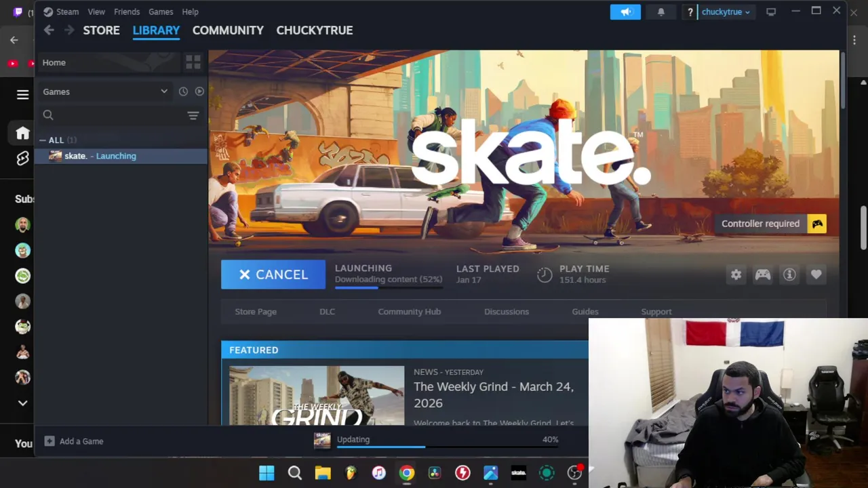
Task: Click the yellow controller required badge icon
Action: (817, 224)
